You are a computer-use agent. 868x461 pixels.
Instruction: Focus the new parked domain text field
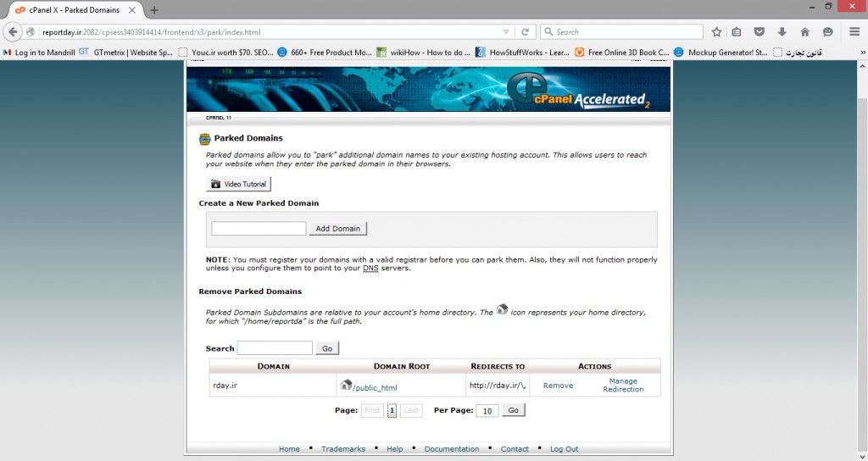pyautogui.click(x=259, y=229)
